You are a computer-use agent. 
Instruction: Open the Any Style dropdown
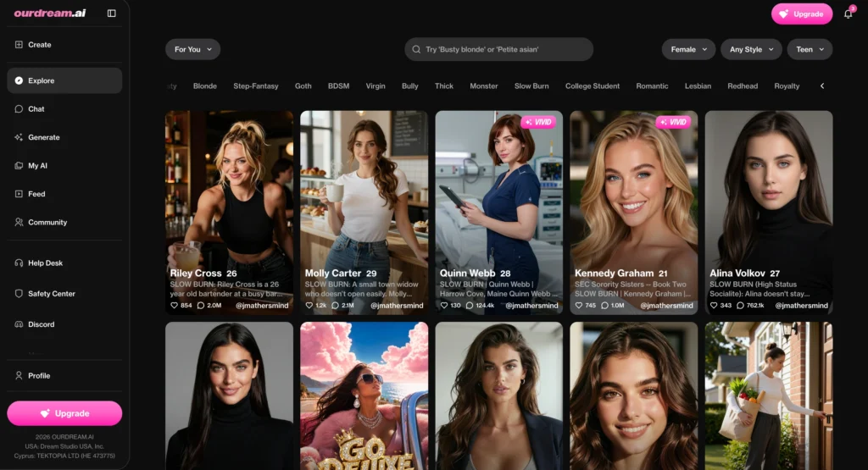[751, 49]
